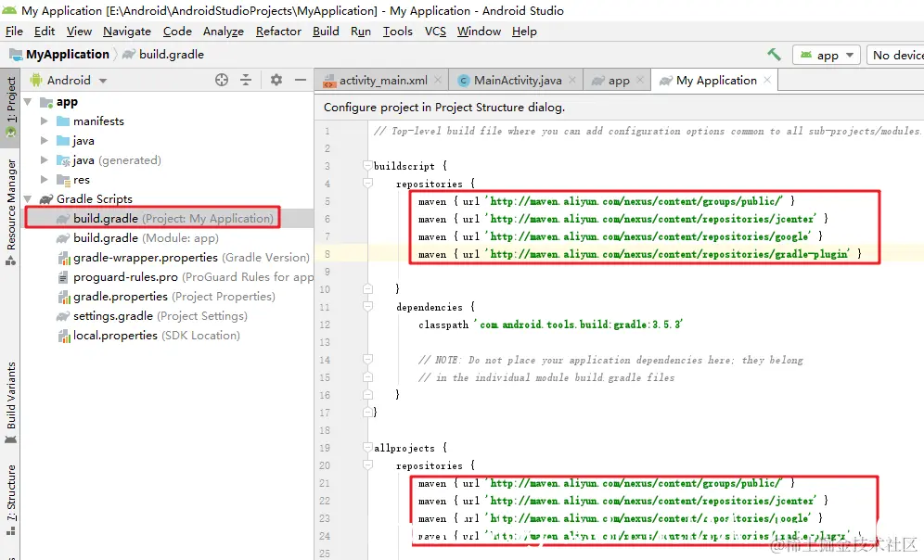Open the File menu
The width and height of the screenshot is (924, 560).
coord(14,32)
